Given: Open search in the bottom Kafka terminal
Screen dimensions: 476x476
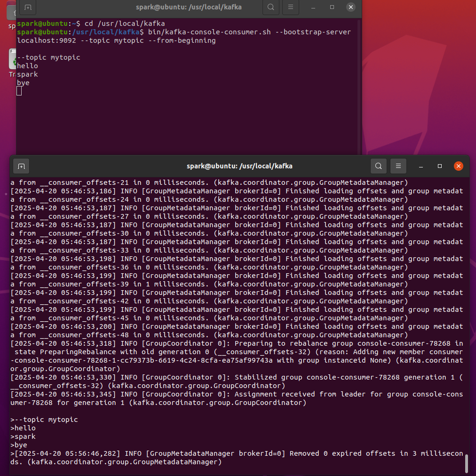Looking at the screenshot, I should click(x=379, y=166).
